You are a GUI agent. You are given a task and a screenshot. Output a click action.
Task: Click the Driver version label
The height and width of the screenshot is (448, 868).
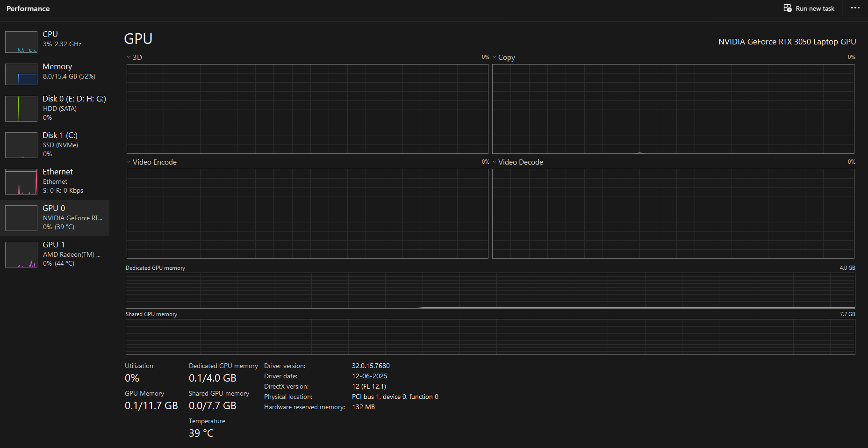(x=285, y=366)
